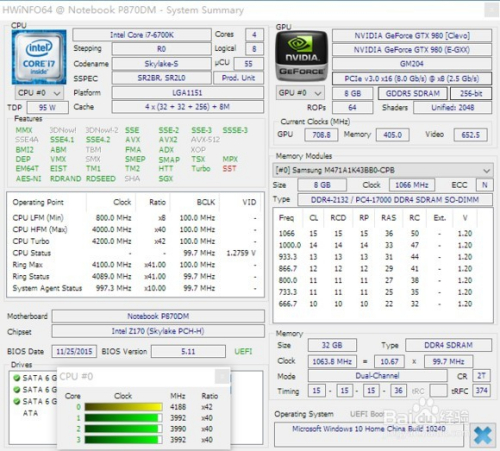The width and height of the screenshot is (500, 451).
Task: Click the ECC value N field
Action: (x=485, y=185)
